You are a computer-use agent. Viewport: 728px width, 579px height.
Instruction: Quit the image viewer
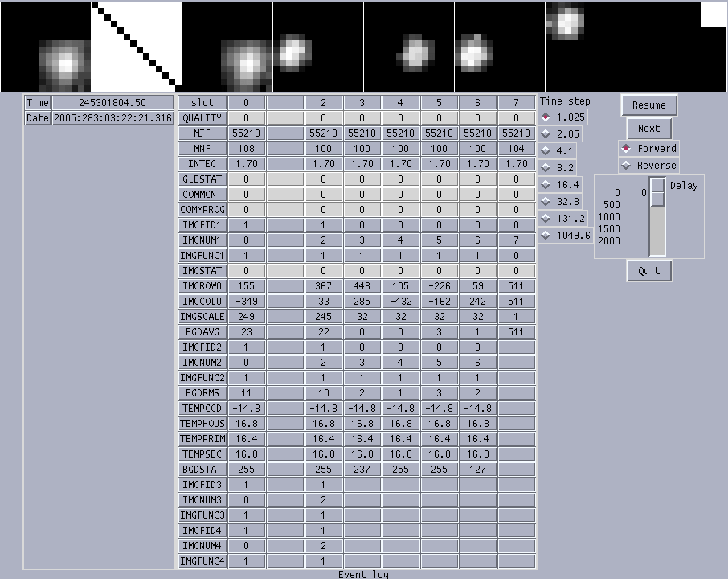648,270
